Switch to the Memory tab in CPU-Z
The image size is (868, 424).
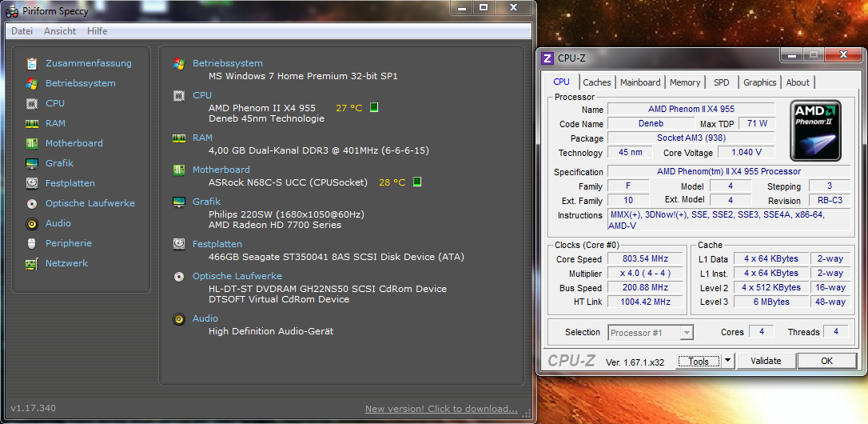pos(685,82)
